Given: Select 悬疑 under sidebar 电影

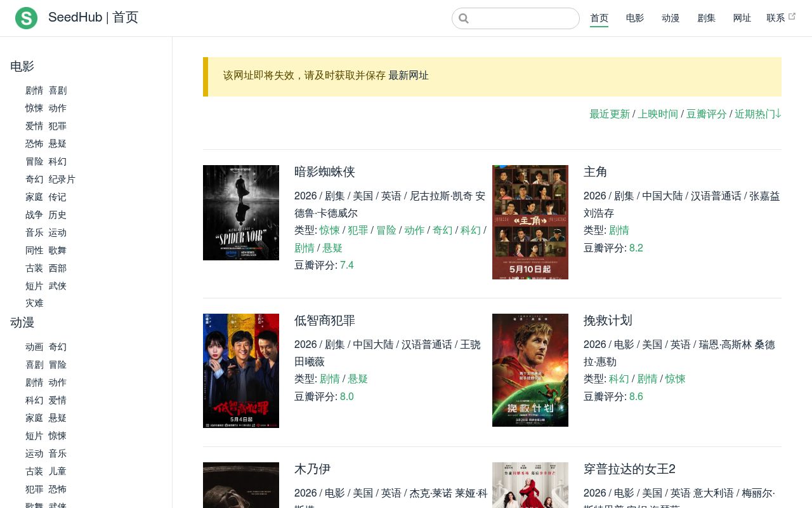Looking at the screenshot, I should [x=58, y=144].
